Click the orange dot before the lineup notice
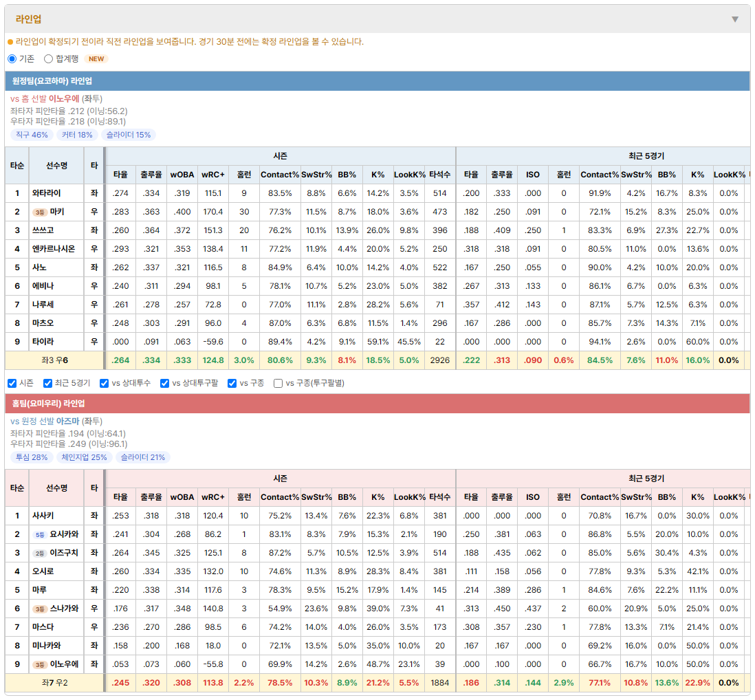Viewport: 755px width, 700px height. (10, 42)
